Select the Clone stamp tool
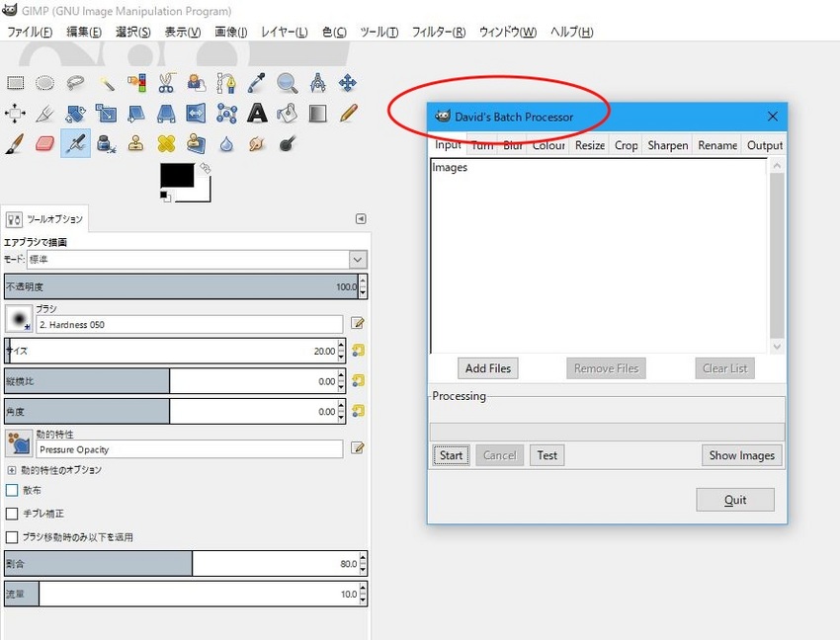840x640 pixels. click(136, 143)
